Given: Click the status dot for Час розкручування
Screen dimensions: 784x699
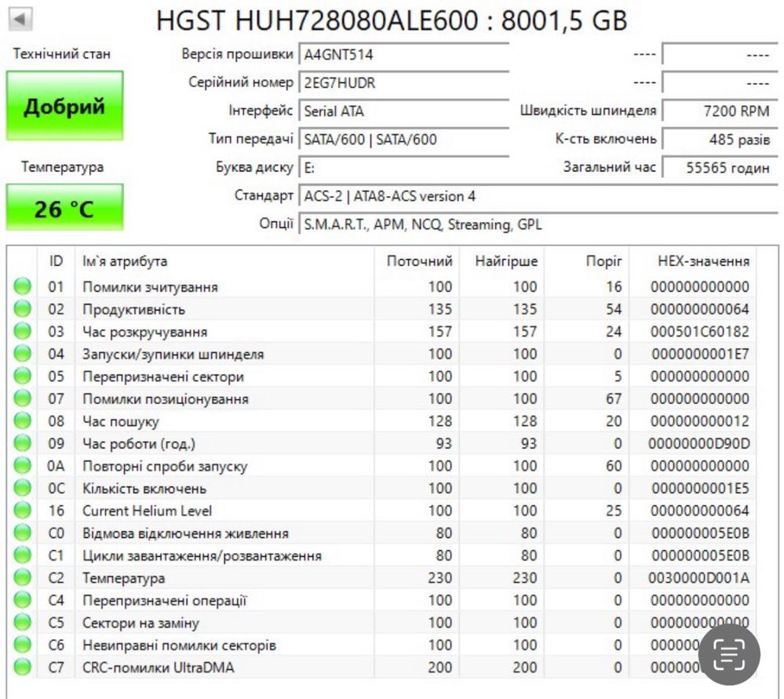Looking at the screenshot, I should (22, 331).
